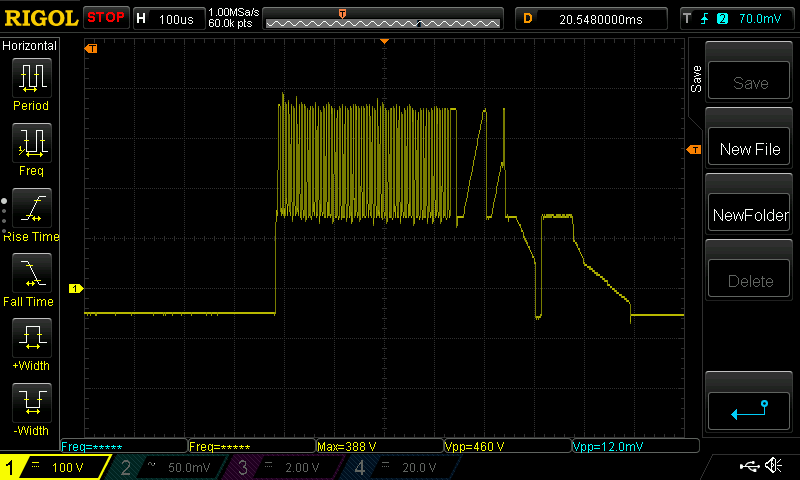Select the Fall Time measurement icon
Screen dimensions: 800x480
[x=32, y=272]
